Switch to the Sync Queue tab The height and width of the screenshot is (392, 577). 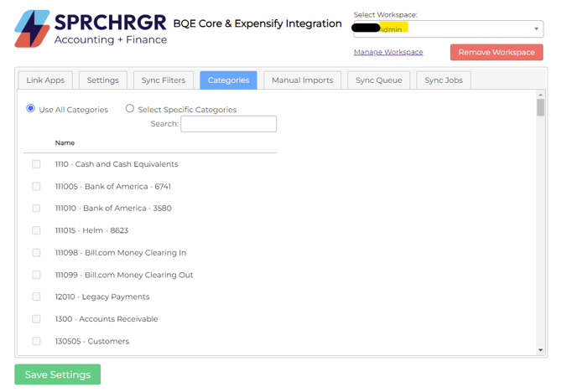[379, 80]
